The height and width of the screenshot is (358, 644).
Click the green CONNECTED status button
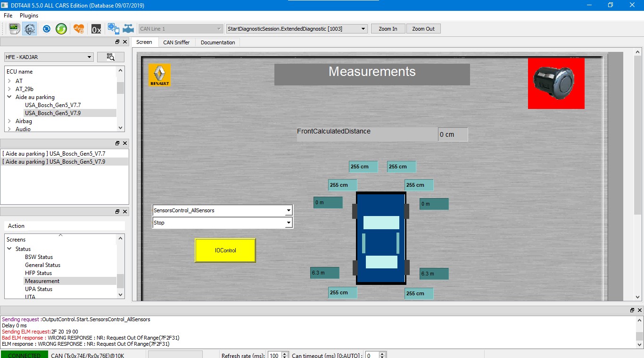(25, 355)
